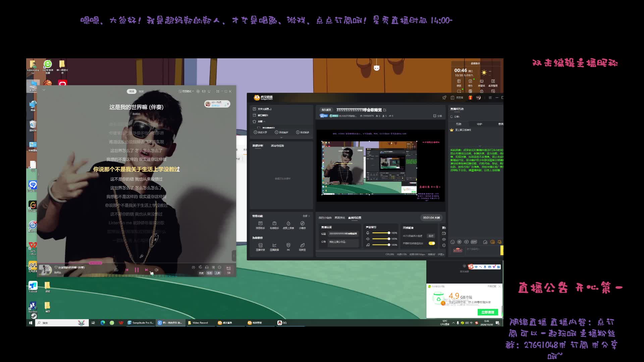Image resolution: width=644 pixels, height=362 pixels.
Task: Open the 活动与任务 tab
Action: 277,146
